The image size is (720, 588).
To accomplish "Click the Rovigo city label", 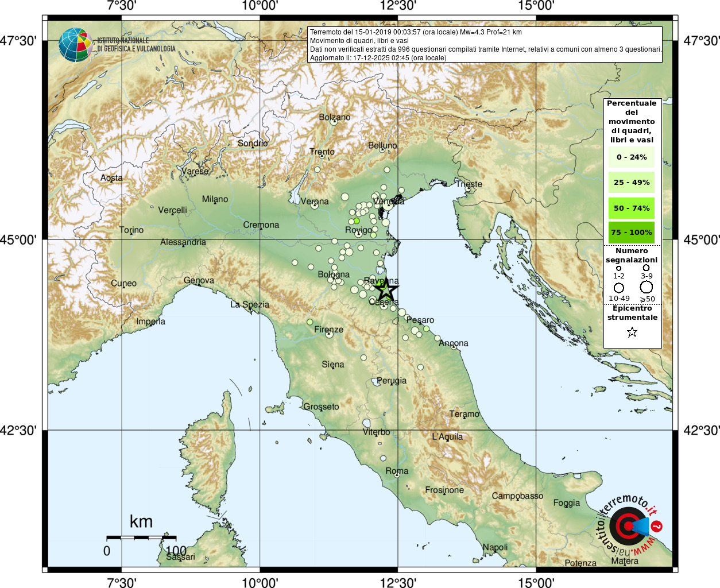I will (x=359, y=230).
